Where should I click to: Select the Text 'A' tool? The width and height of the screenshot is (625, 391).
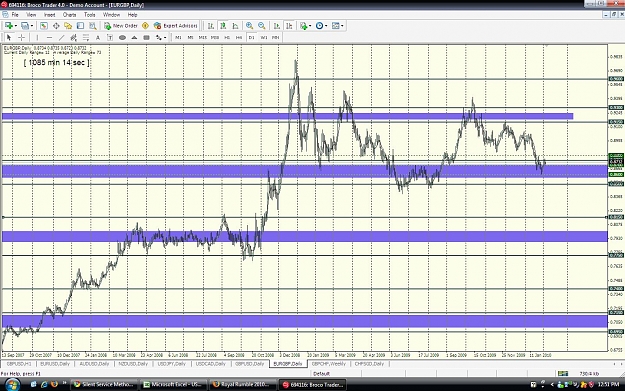tap(98, 37)
